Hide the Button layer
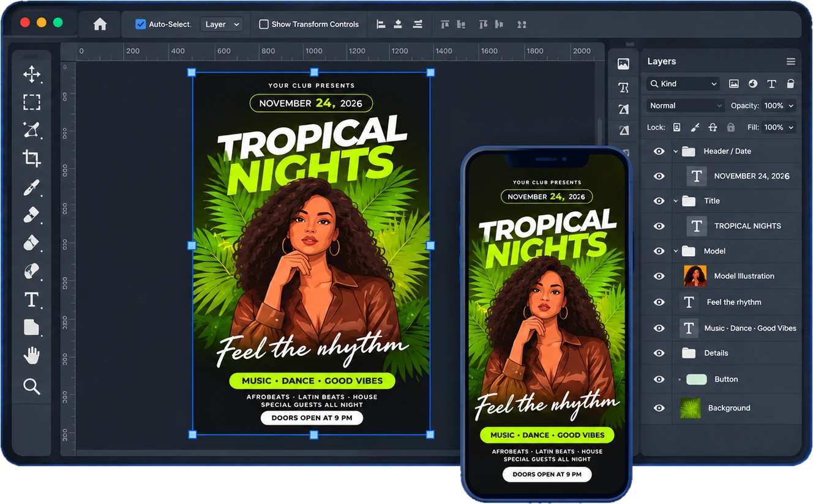813x504 pixels. (659, 379)
